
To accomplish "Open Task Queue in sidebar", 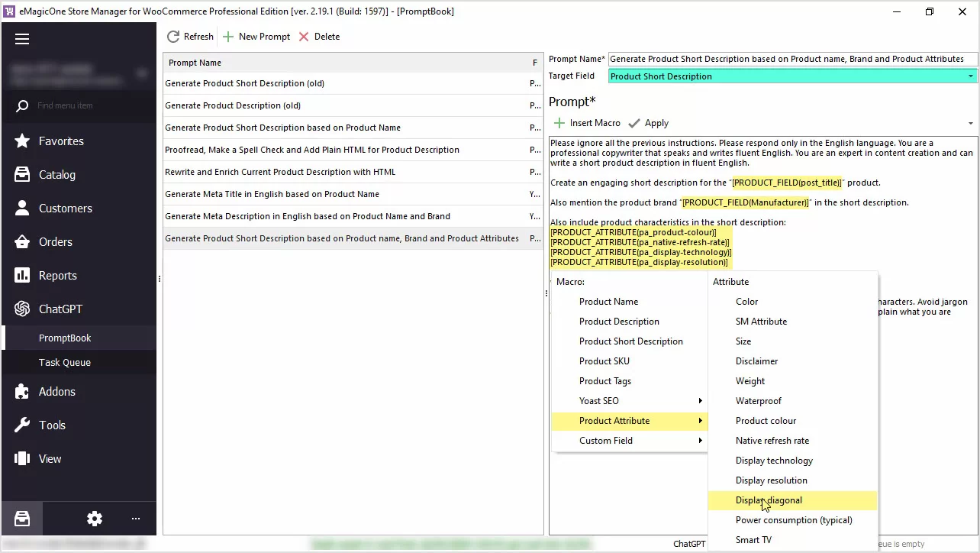I will (x=65, y=363).
